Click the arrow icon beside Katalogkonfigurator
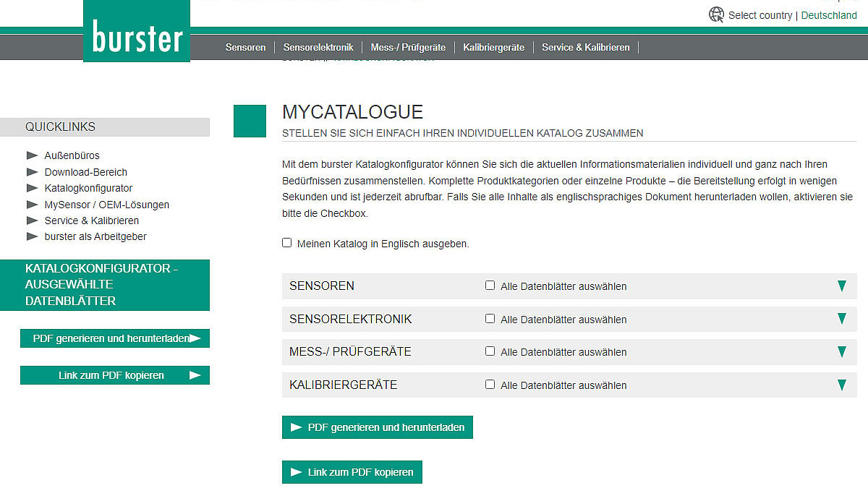 [32, 188]
